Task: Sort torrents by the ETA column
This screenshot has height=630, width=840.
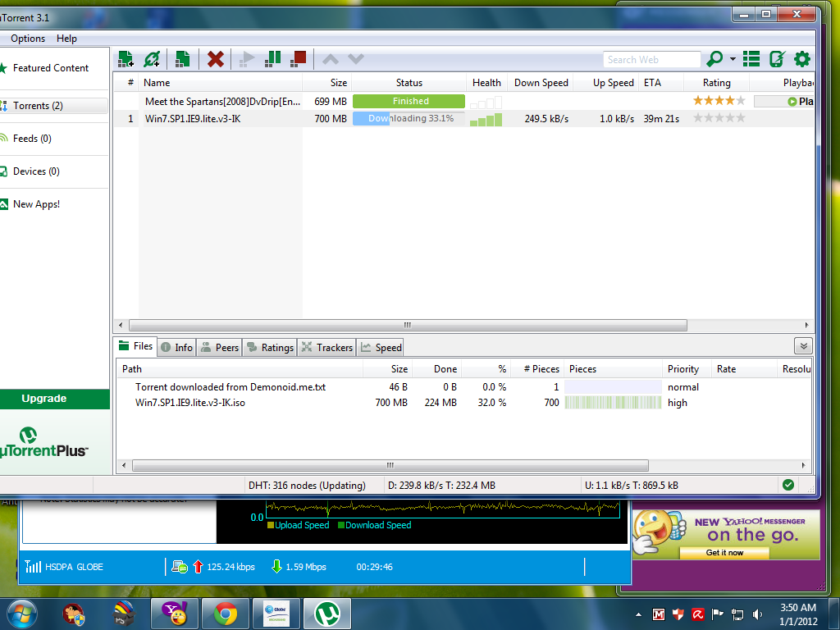Action: pos(661,83)
